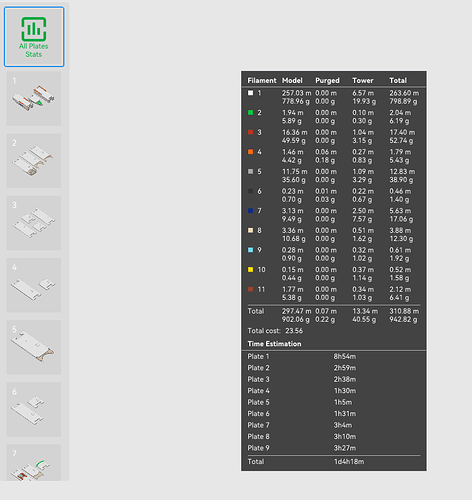
Task: Click the 297.47 m total model length
Action: point(296,311)
